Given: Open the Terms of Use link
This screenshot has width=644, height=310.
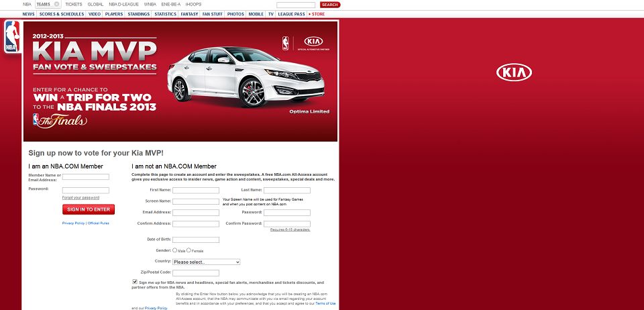Looking at the screenshot, I should pyautogui.click(x=325, y=303).
